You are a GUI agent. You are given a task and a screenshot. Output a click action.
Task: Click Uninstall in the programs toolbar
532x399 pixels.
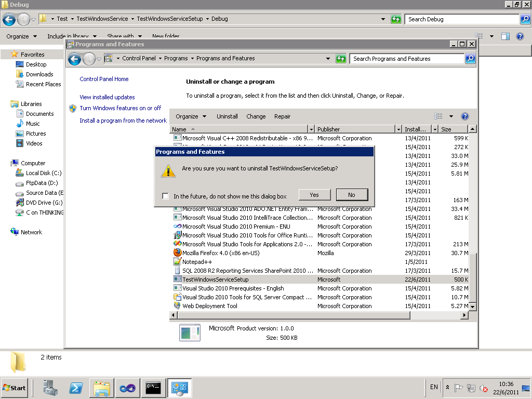[x=227, y=116]
